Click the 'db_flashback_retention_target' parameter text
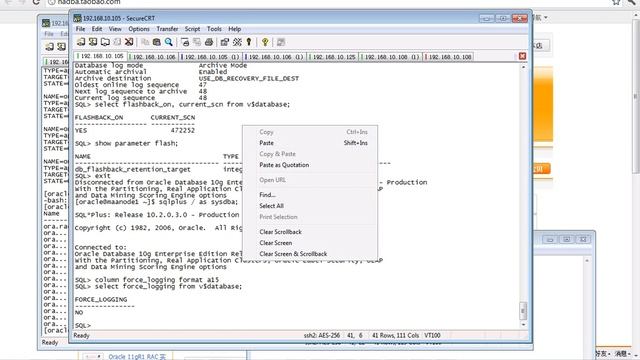Image resolution: width=640 pixels, height=360 pixels. (132, 169)
